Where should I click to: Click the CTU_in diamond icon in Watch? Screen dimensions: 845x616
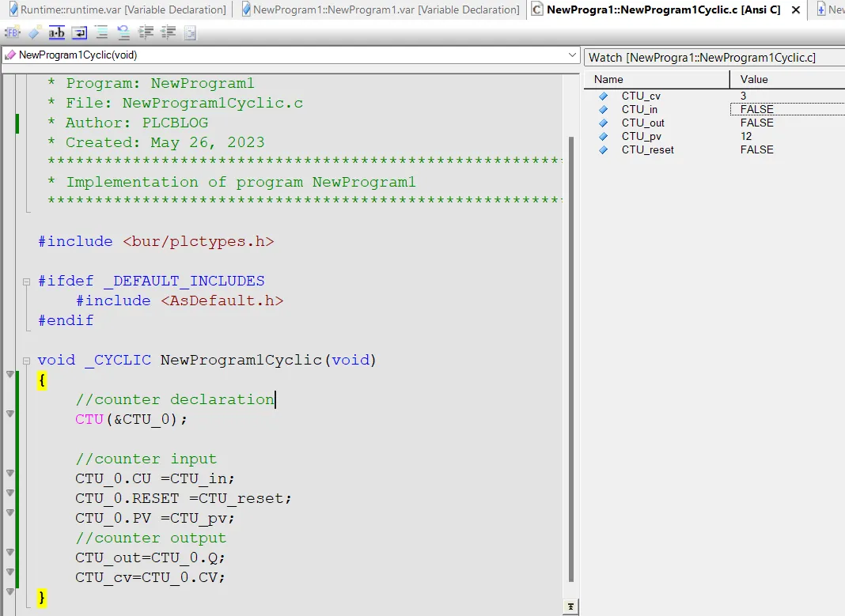point(604,109)
